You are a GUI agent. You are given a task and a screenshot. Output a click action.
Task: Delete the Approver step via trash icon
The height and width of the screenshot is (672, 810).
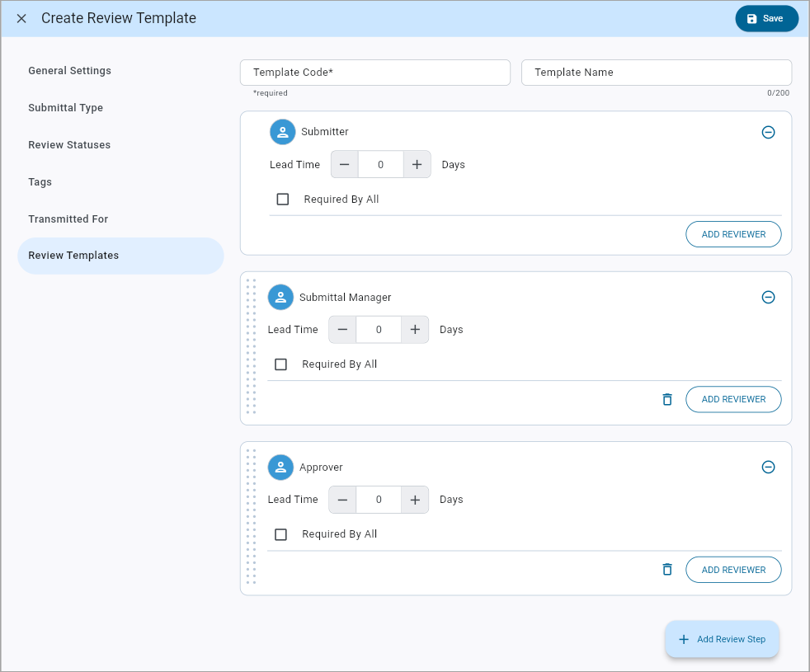[666, 569]
